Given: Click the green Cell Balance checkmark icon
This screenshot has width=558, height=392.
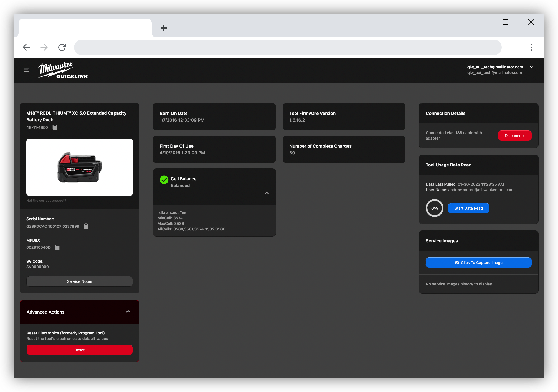Looking at the screenshot, I should coord(164,180).
